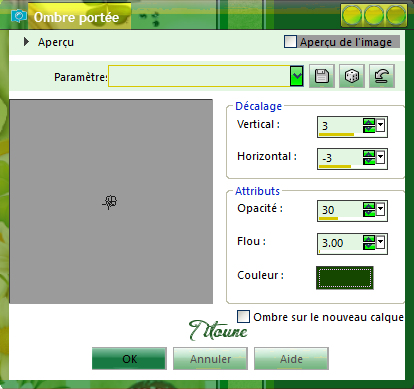Open the Opacité value slider dropdown
414x389 pixels.
pyautogui.click(x=380, y=210)
